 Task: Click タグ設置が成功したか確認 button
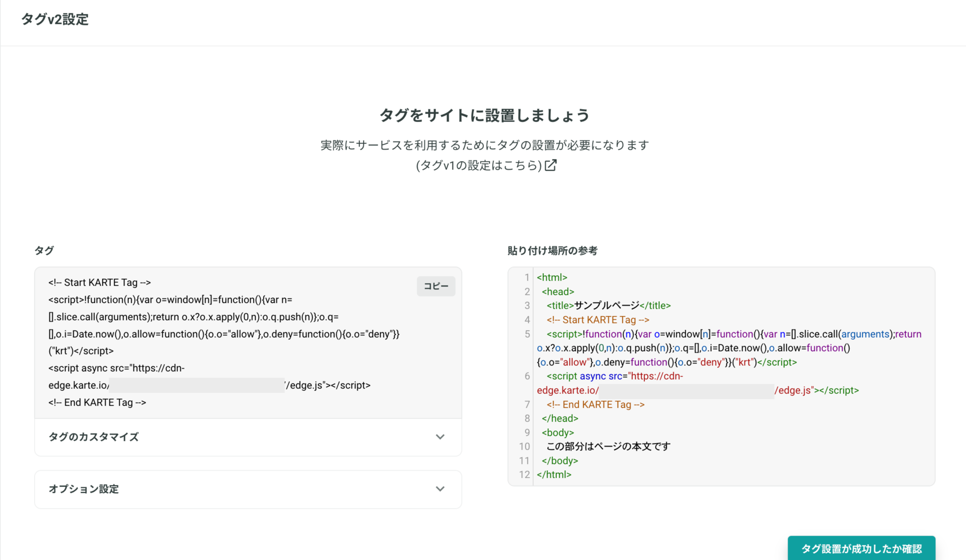coord(862,548)
